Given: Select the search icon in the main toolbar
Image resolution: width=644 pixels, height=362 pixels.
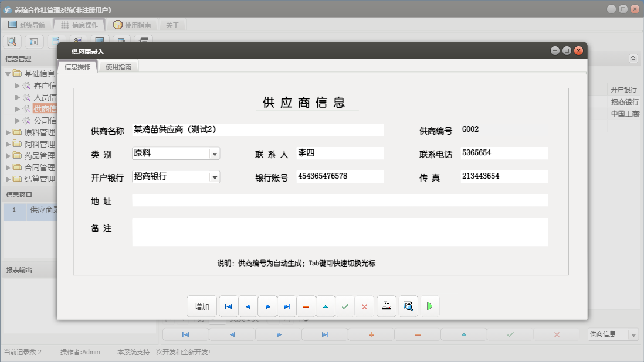Looking at the screenshot, I should (12, 41).
